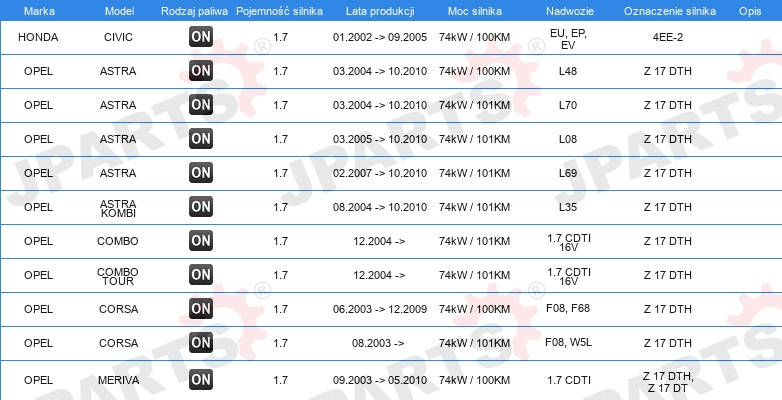Click the ON fuel icon in Astra Kombi row
Viewport: 782px width, 400px height.
click(x=200, y=206)
